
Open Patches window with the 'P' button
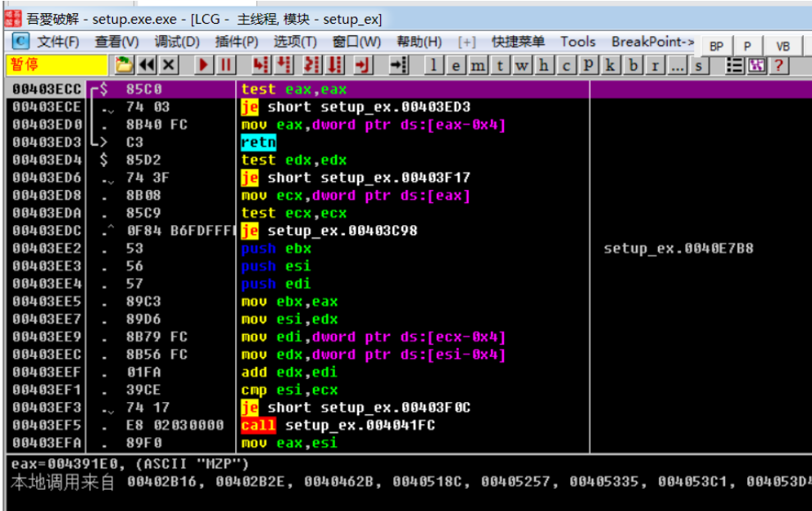point(588,66)
